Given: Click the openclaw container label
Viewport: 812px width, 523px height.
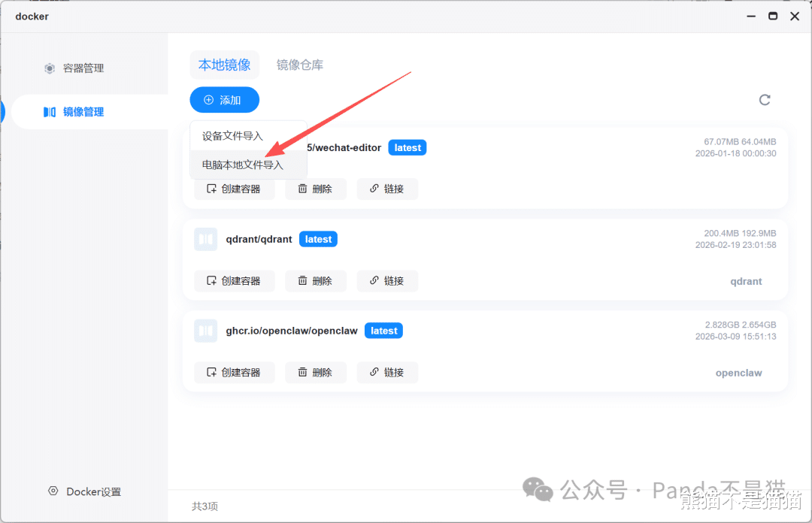Looking at the screenshot, I should [738, 373].
